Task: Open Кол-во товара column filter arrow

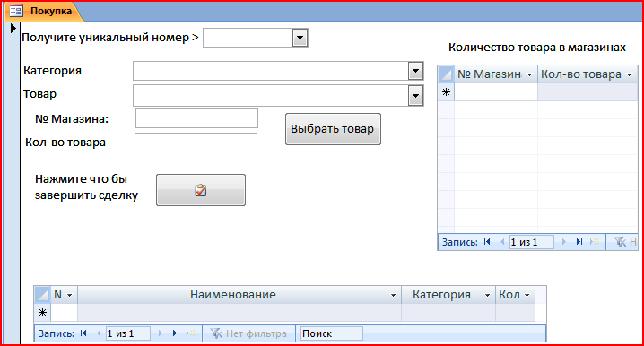Action: point(630,74)
